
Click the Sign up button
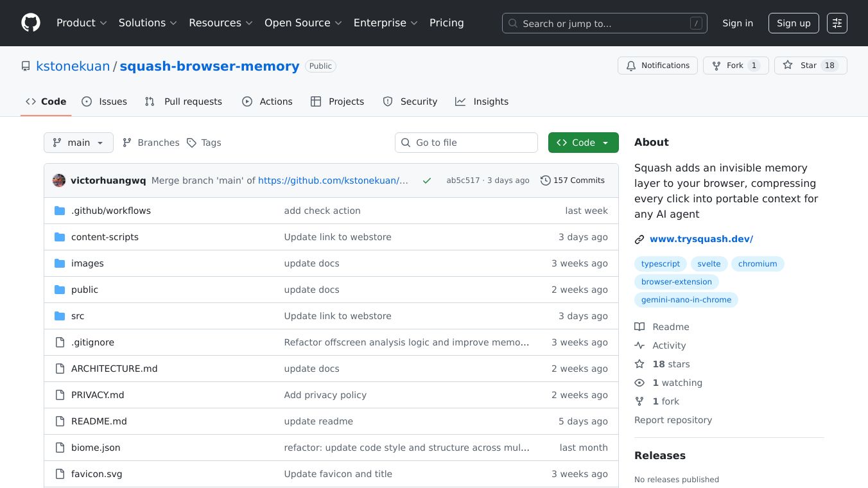[794, 23]
